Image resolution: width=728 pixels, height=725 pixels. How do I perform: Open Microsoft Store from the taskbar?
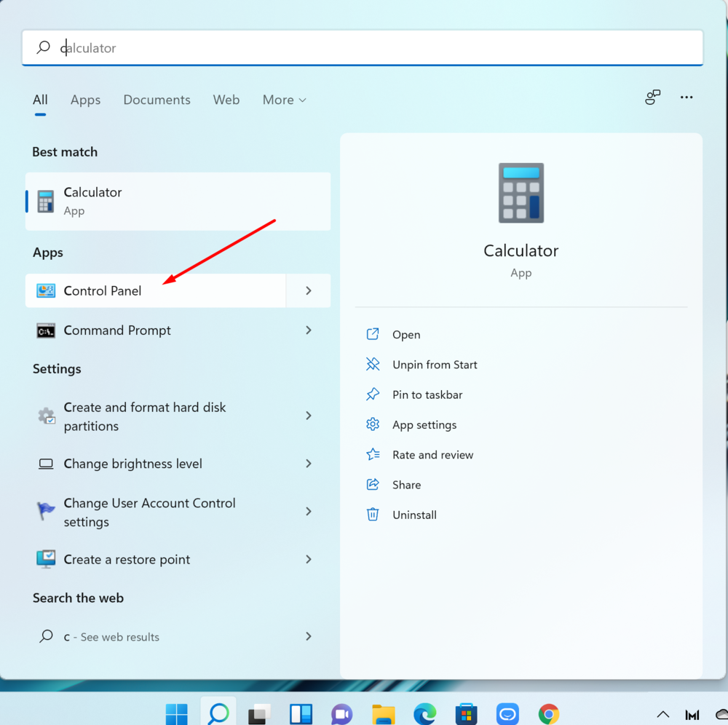tap(466, 714)
